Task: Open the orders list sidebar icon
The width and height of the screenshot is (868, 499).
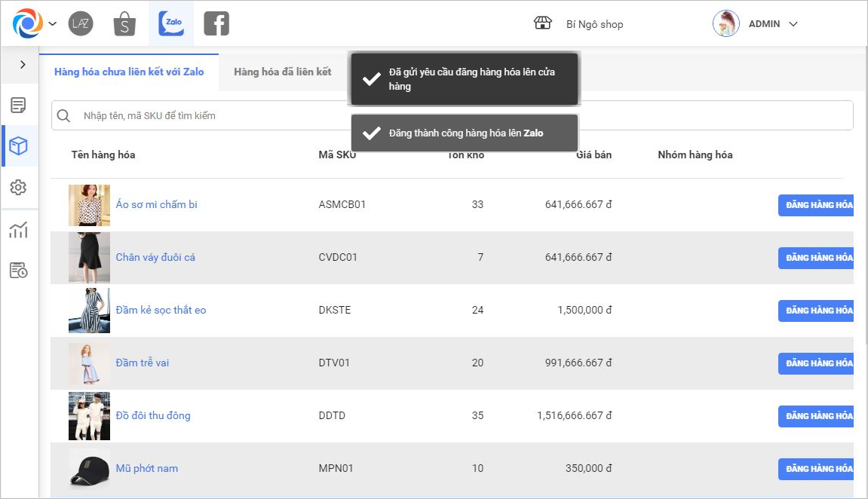Action: click(x=19, y=105)
